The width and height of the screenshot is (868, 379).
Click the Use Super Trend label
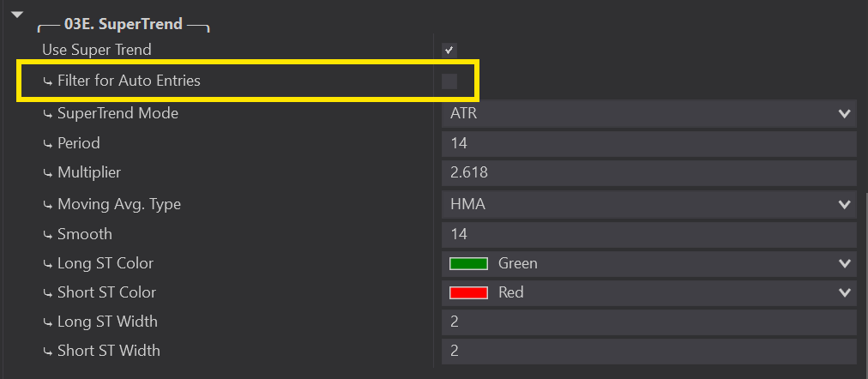[x=96, y=51]
